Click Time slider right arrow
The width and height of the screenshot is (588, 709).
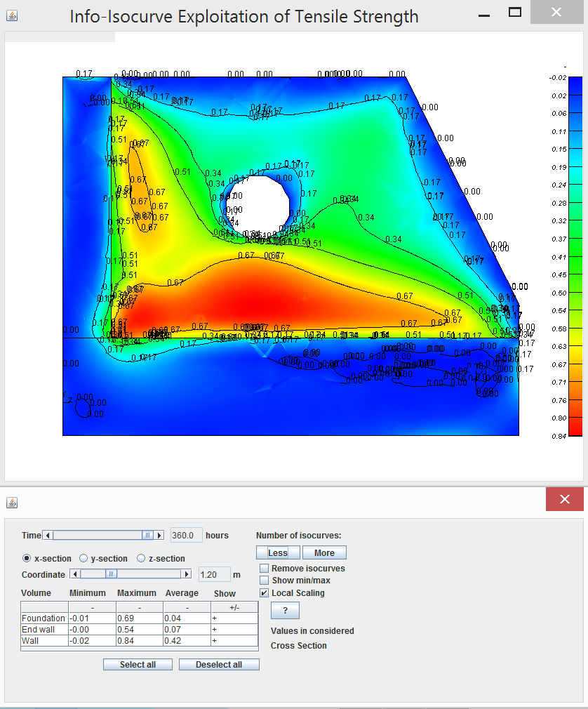coord(159,536)
